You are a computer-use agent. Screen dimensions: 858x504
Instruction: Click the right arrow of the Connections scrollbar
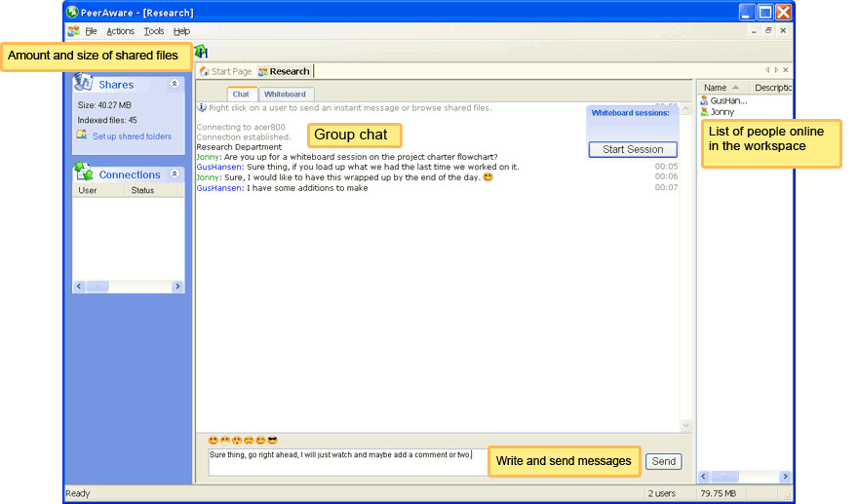[177, 287]
